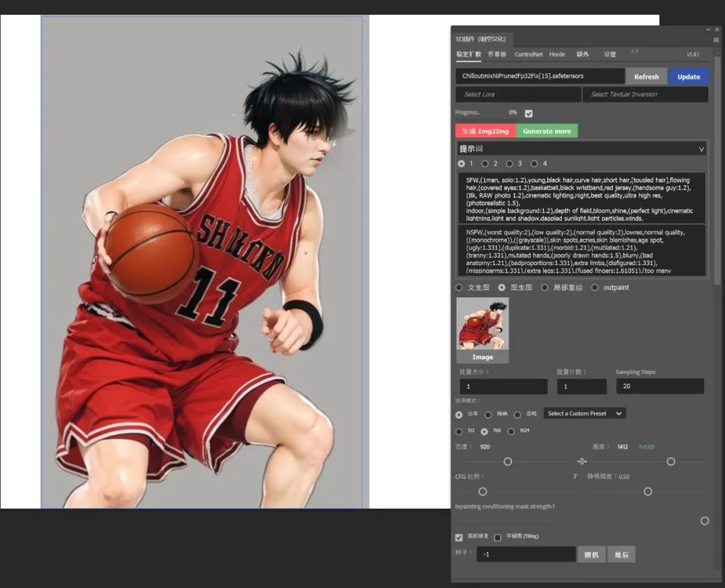This screenshot has height=588, width=725.
Task: Click the v1.4.1 version label
Action: (693, 54)
